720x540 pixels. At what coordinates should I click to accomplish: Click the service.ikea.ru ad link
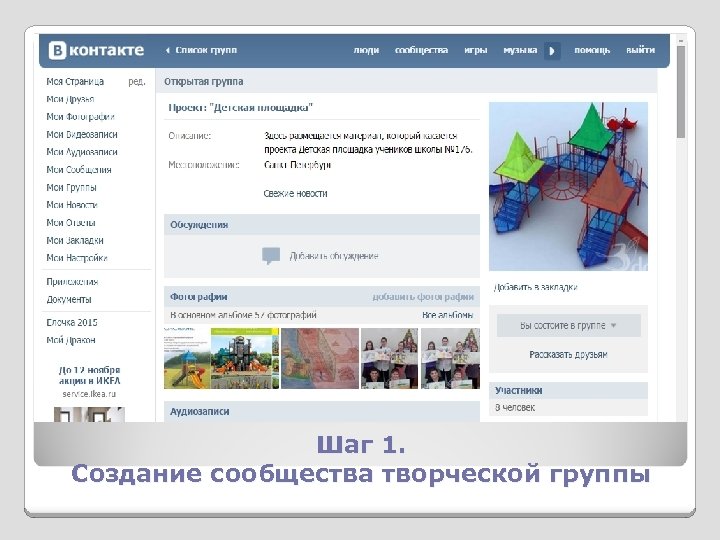click(89, 394)
